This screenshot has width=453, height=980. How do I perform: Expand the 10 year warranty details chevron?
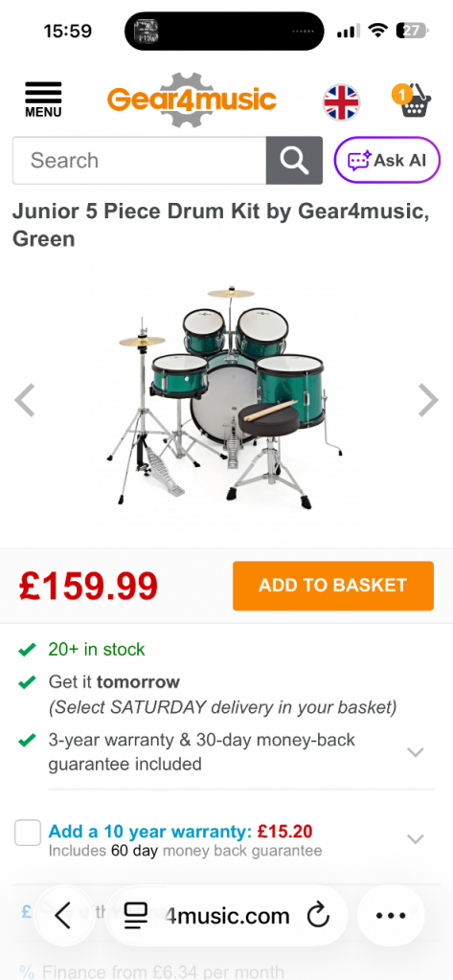tap(416, 838)
